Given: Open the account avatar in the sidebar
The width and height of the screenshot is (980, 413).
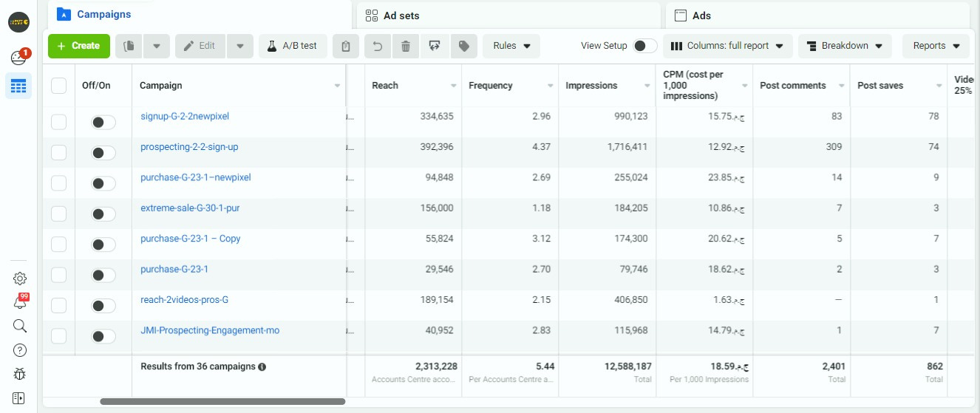Looking at the screenshot, I should [18, 23].
